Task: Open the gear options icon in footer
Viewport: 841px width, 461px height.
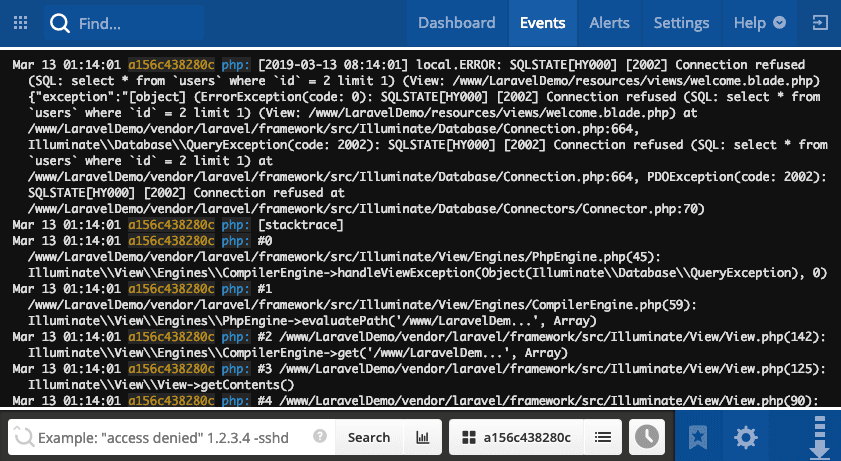Action: (x=746, y=437)
